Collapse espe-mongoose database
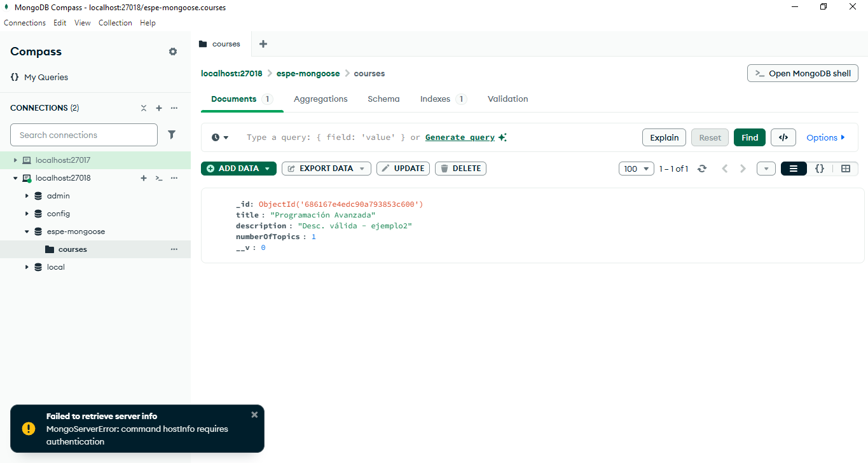The image size is (868, 463). coord(27,231)
